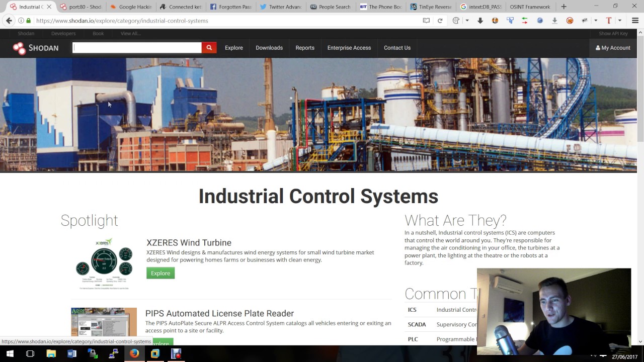Click Explore button for XZERES Wind Turbine
The image size is (644, 362).
point(160,273)
